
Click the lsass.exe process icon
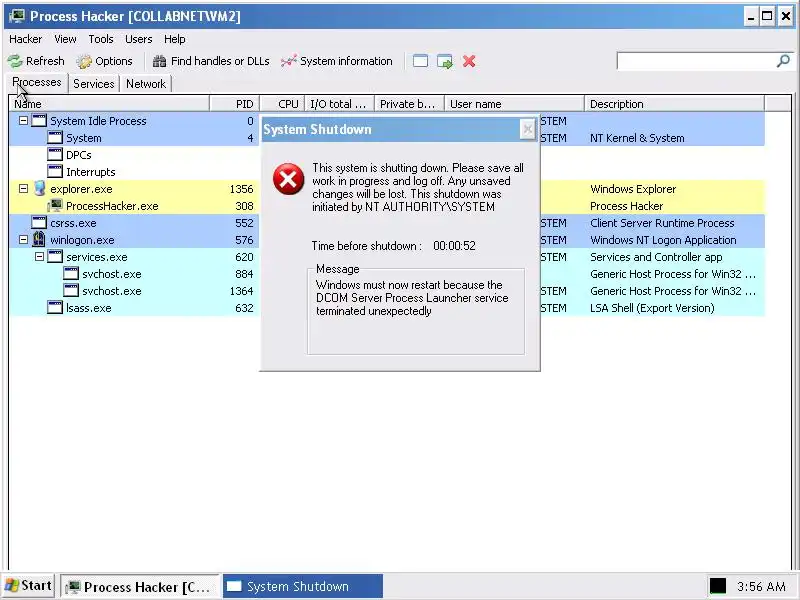(x=55, y=308)
